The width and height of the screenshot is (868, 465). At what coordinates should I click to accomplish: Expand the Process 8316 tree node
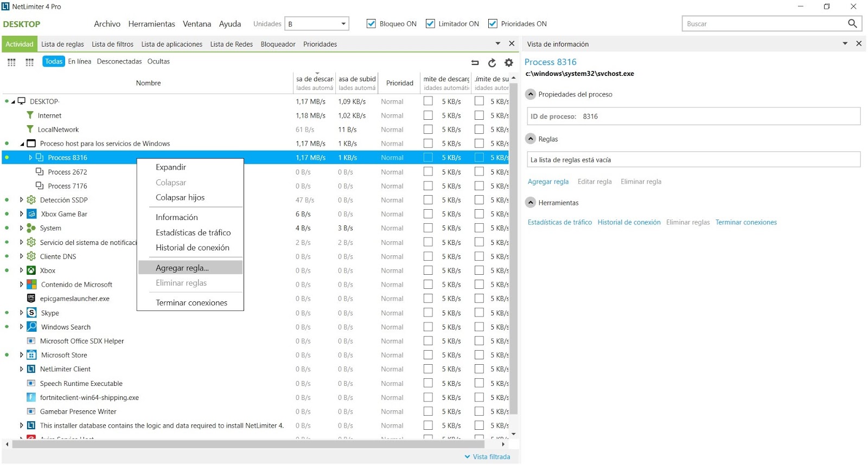(30, 158)
